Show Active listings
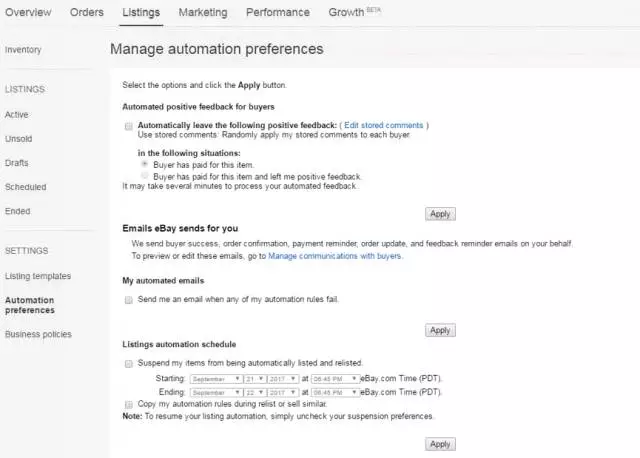Screen dimensions: 640x458 [17, 115]
